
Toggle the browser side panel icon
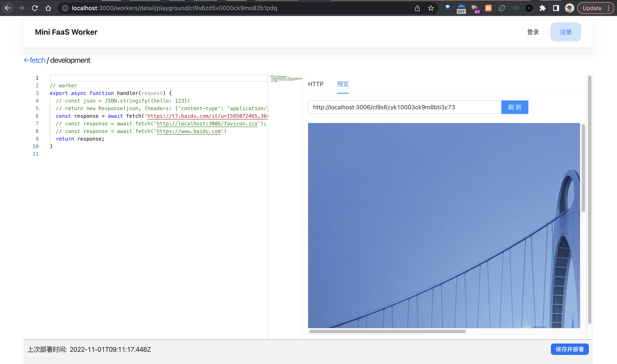point(556,8)
